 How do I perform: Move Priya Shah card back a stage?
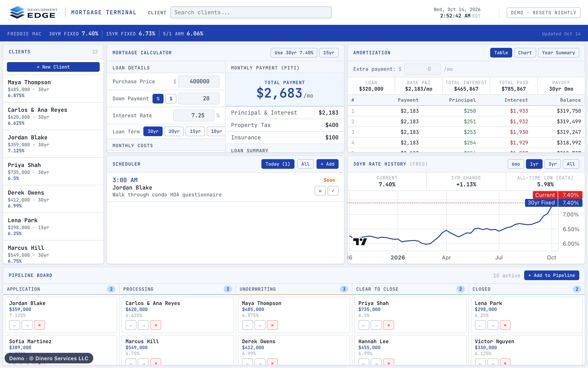coord(364,325)
